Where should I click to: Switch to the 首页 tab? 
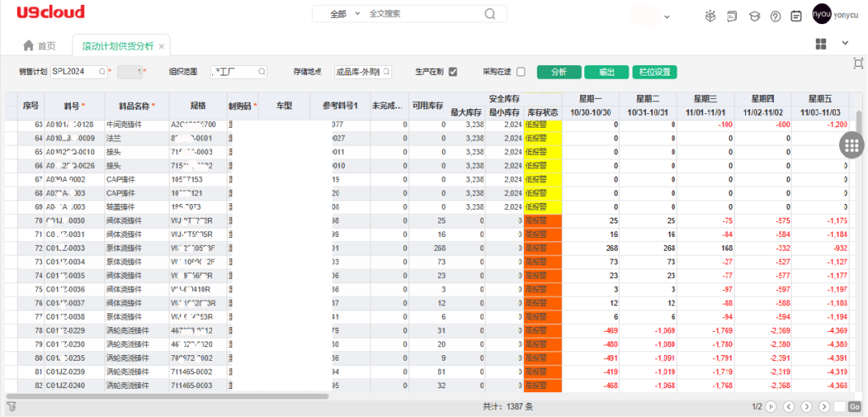(39, 47)
